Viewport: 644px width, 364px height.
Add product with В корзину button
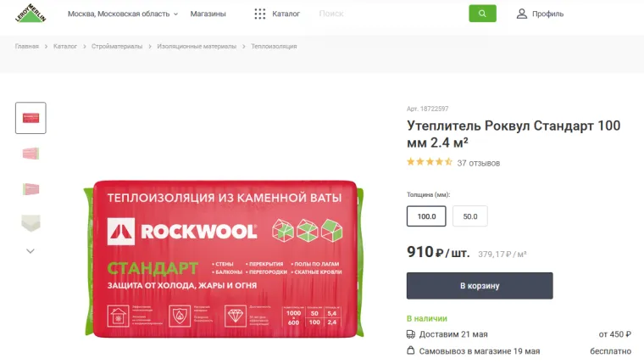click(480, 285)
